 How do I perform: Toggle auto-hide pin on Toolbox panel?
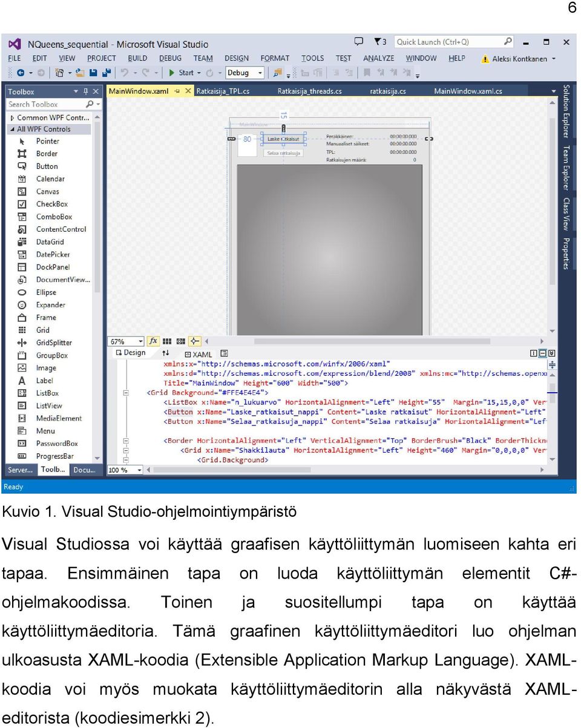click(86, 91)
